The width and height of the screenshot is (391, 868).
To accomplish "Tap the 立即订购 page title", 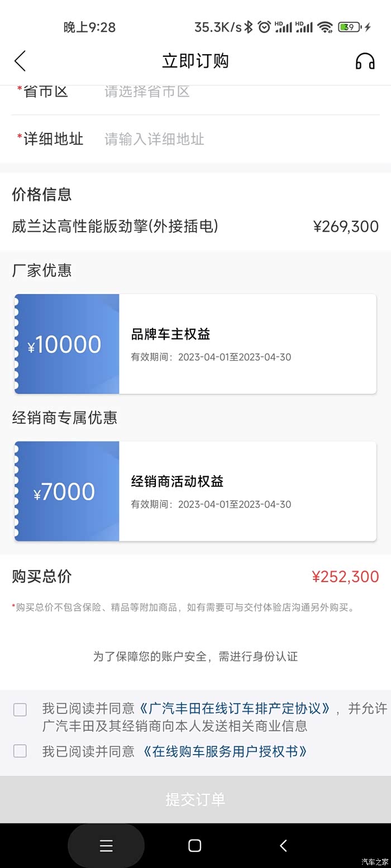I will (195, 61).
